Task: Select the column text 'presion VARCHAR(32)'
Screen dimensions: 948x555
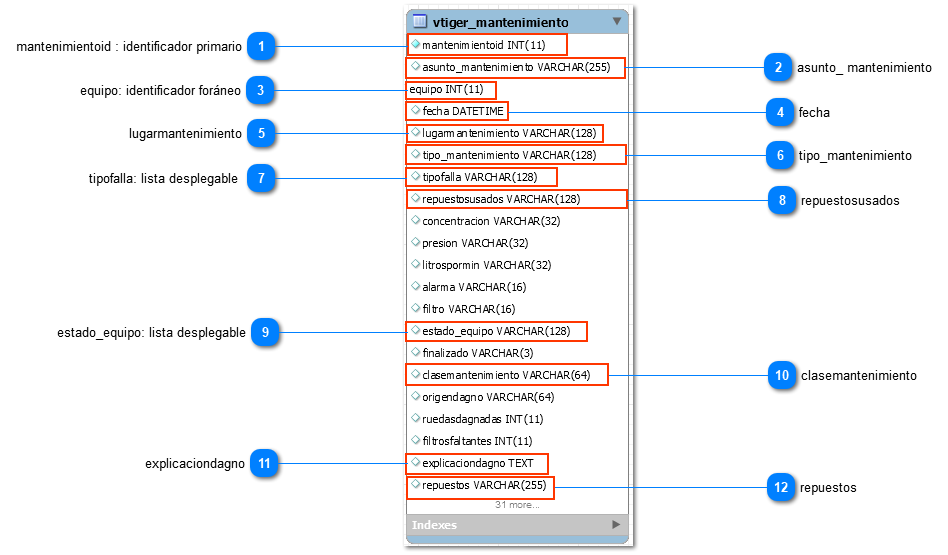Action: tap(475, 243)
